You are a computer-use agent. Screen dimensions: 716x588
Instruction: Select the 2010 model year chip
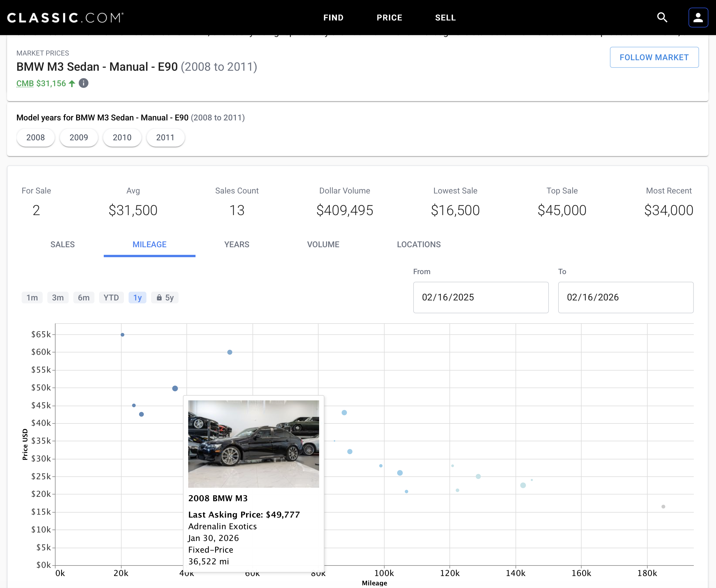point(122,138)
